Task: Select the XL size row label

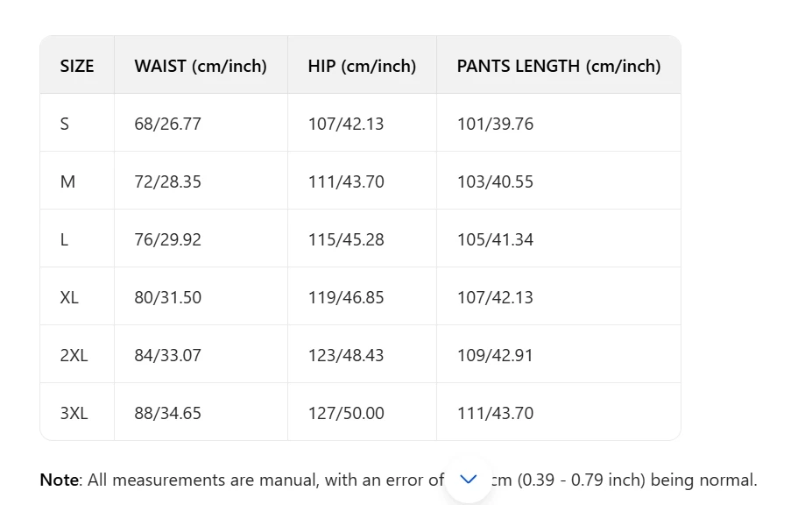Action: point(69,297)
